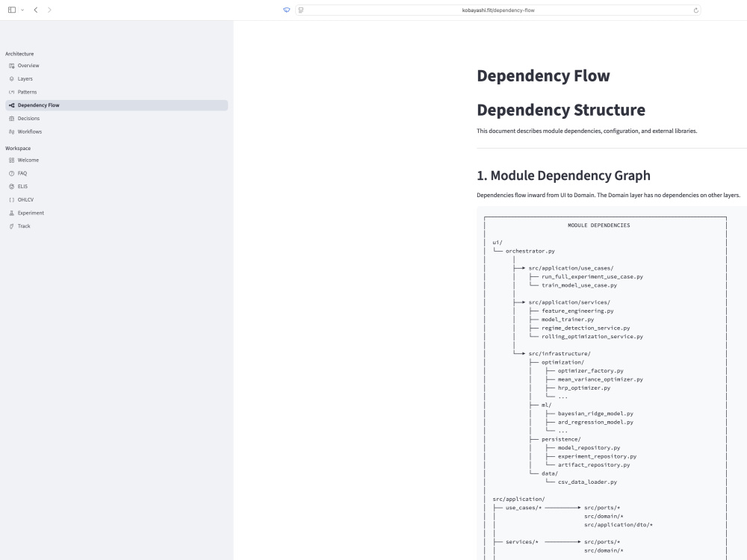Image resolution: width=747 pixels, height=560 pixels.
Task: Reload the page with the refresh icon
Action: (696, 10)
